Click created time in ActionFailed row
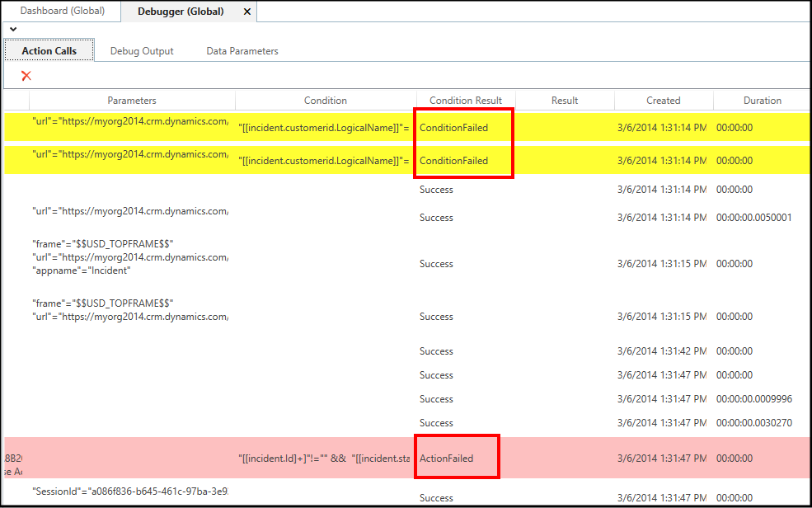812x508 pixels. click(x=662, y=459)
